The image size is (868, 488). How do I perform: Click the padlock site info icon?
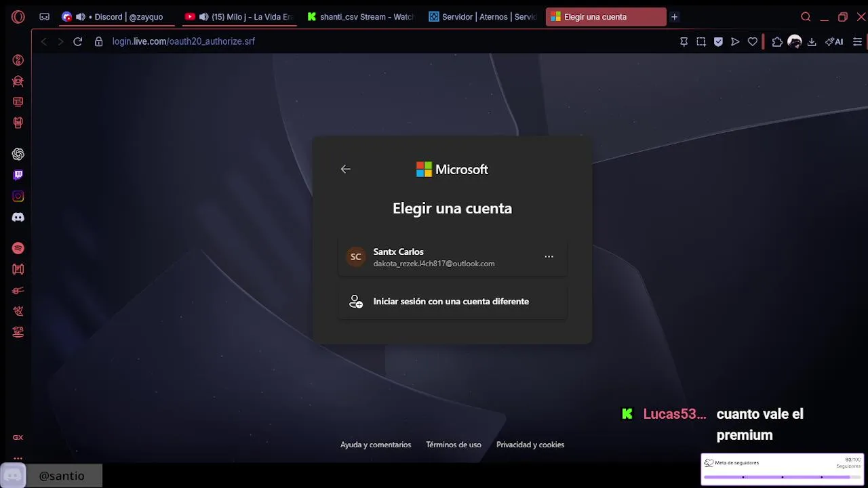tap(98, 41)
